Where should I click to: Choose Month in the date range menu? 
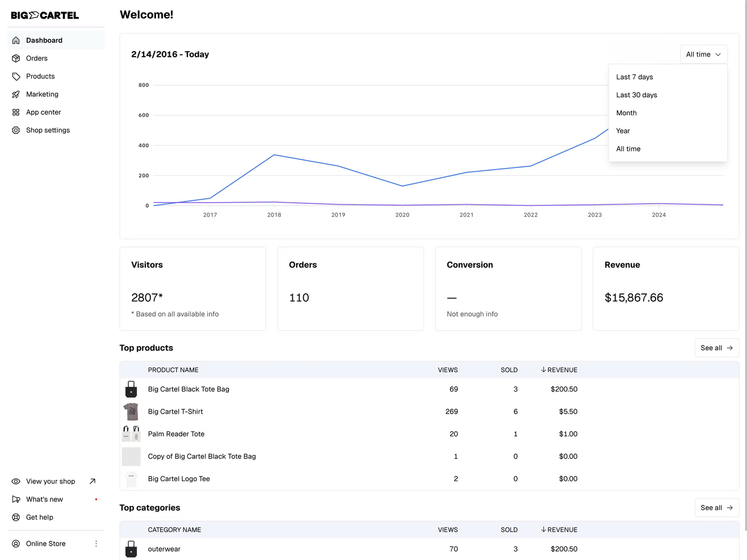(x=626, y=112)
